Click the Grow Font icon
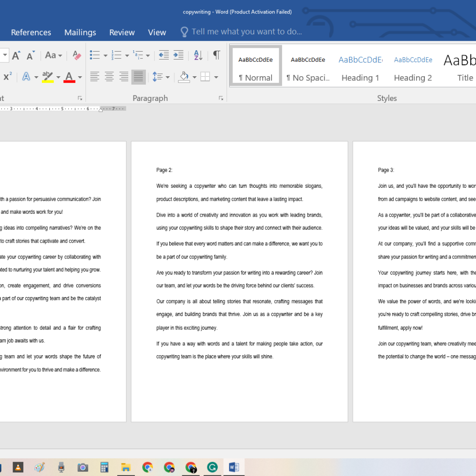Image resolution: width=476 pixels, height=476 pixels. click(x=16, y=56)
